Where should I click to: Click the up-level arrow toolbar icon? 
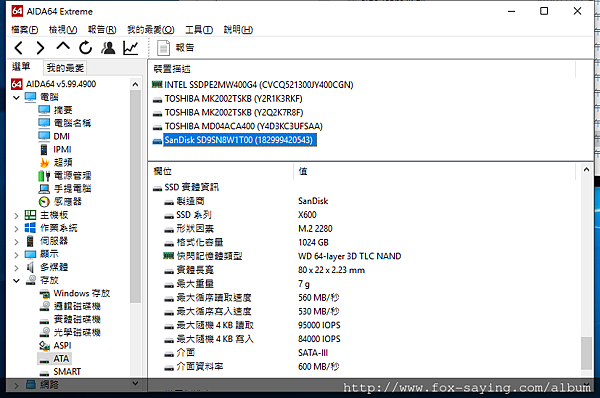pos(63,47)
